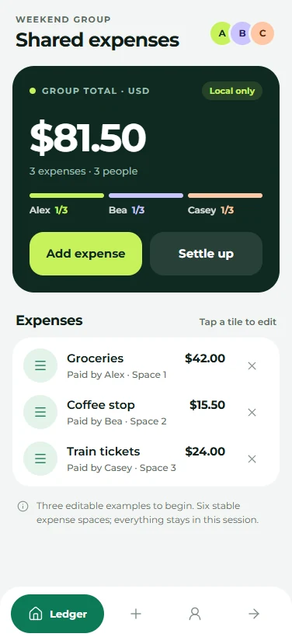Remove the Groceries expense with X
Image resolution: width=292 pixels, height=644 pixels.
click(x=252, y=365)
